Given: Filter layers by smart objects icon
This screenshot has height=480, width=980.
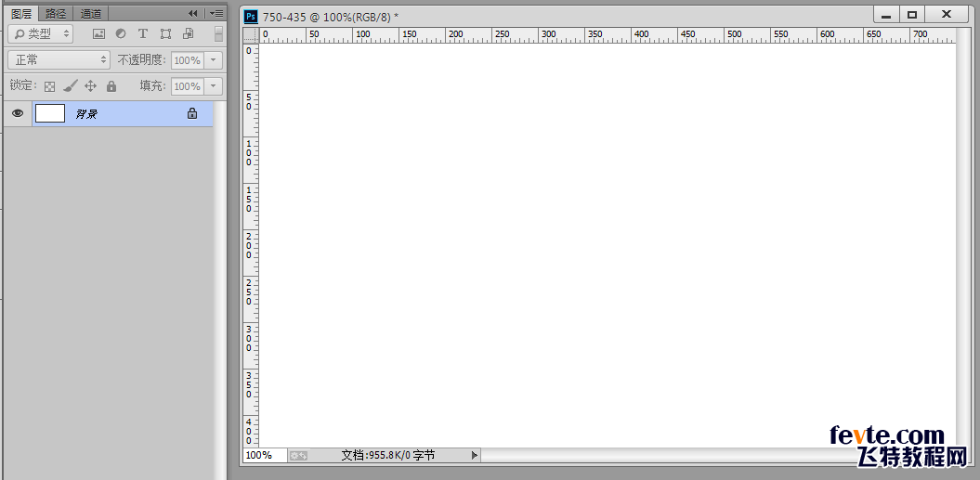Looking at the screenshot, I should (x=189, y=33).
